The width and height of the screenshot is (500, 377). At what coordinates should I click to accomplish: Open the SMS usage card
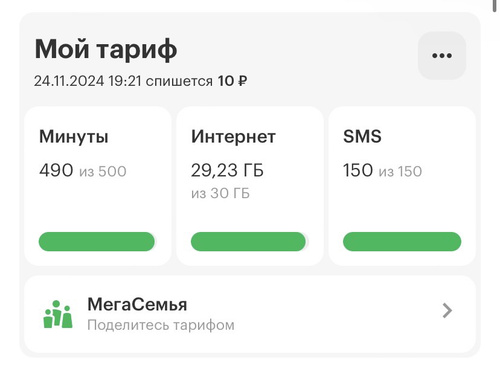402,186
